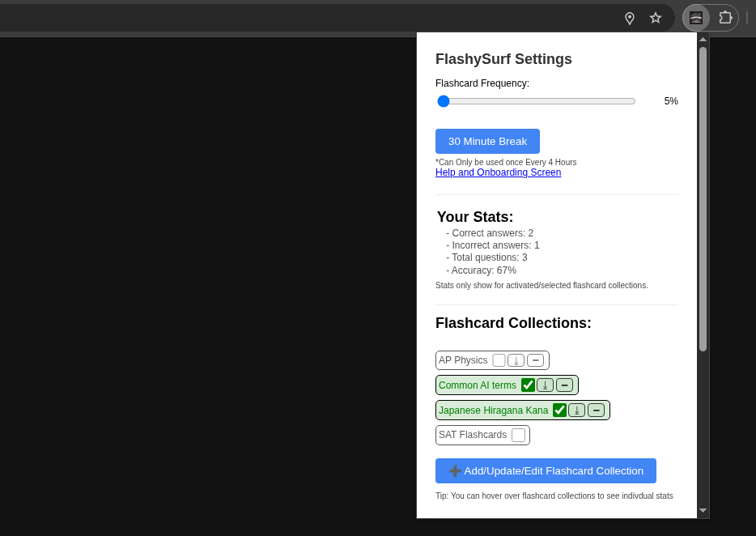Click the SAT Flashcards label
The width and height of the screenshot is (756, 536).
pyautogui.click(x=473, y=435)
